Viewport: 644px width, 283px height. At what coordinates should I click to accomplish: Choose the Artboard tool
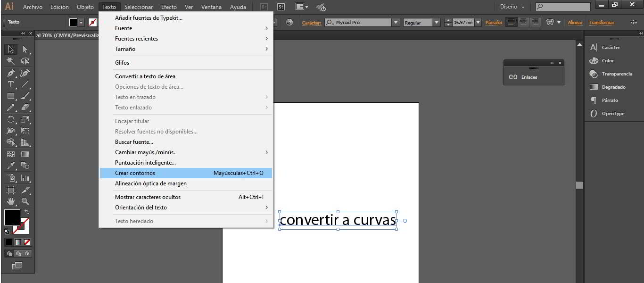(x=11, y=190)
